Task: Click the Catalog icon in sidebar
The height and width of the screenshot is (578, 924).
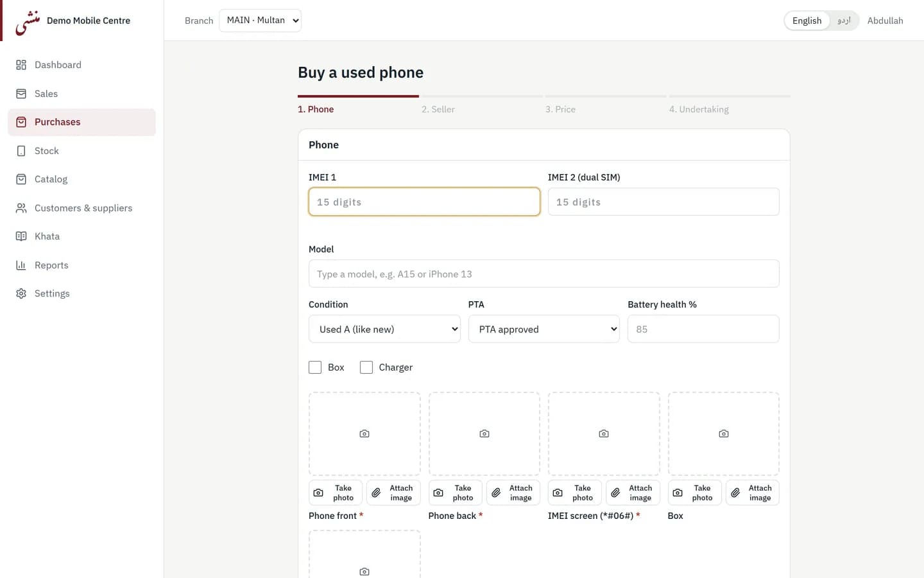Action: (21, 179)
